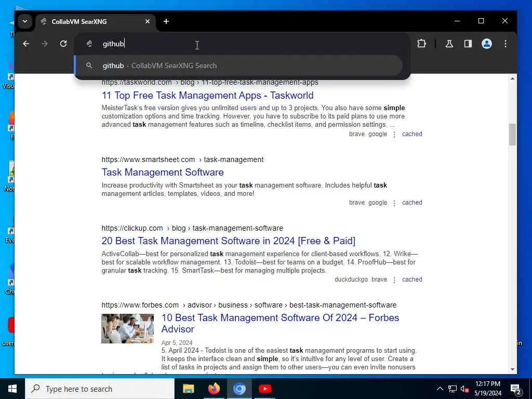Expand options menu for Smartsheet result
The image size is (532, 399).
tap(394, 203)
